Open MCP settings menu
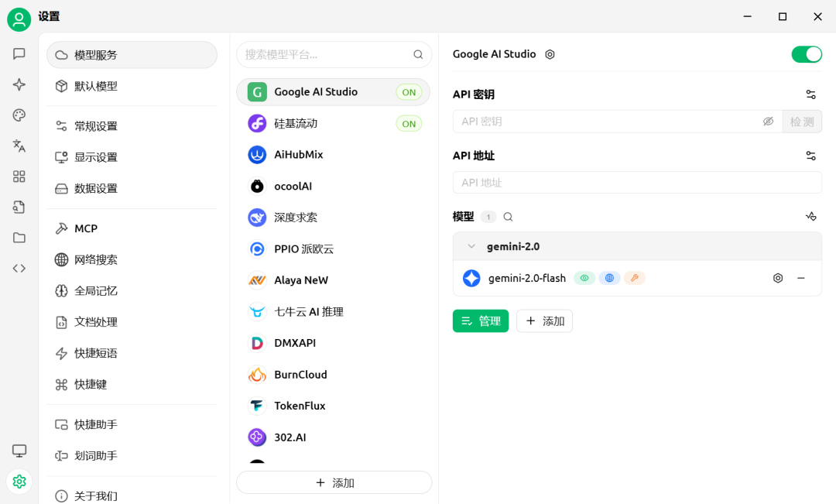 pos(132,228)
